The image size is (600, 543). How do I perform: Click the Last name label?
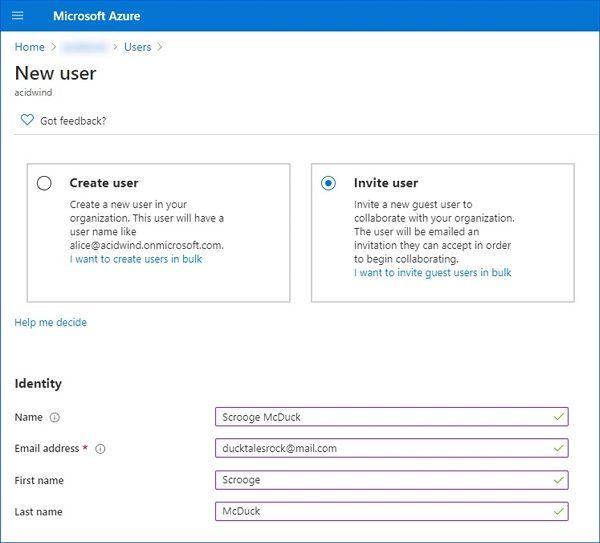coord(38,512)
